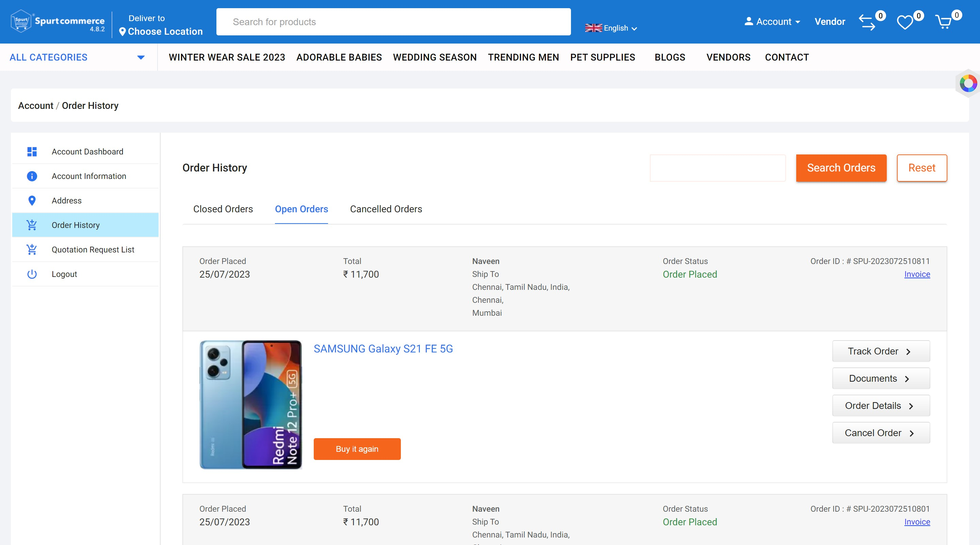Click the Quotation Request List cart icon
The image size is (980, 545).
click(32, 249)
